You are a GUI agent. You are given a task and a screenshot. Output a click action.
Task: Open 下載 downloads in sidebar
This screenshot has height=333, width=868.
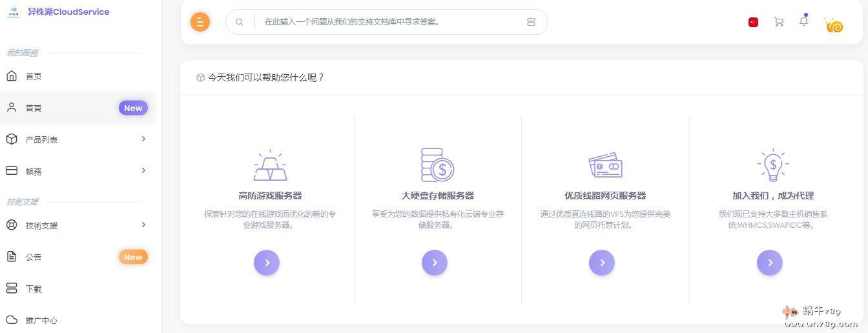[x=34, y=288]
